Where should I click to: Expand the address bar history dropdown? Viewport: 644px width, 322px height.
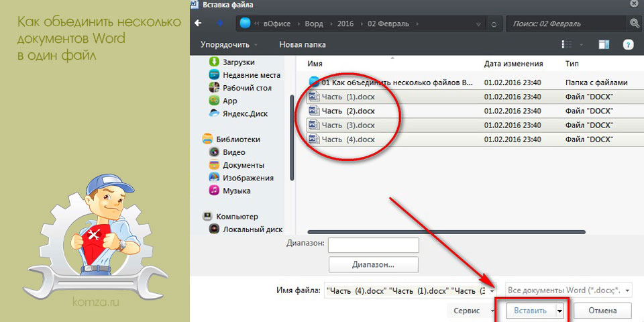tap(478, 24)
